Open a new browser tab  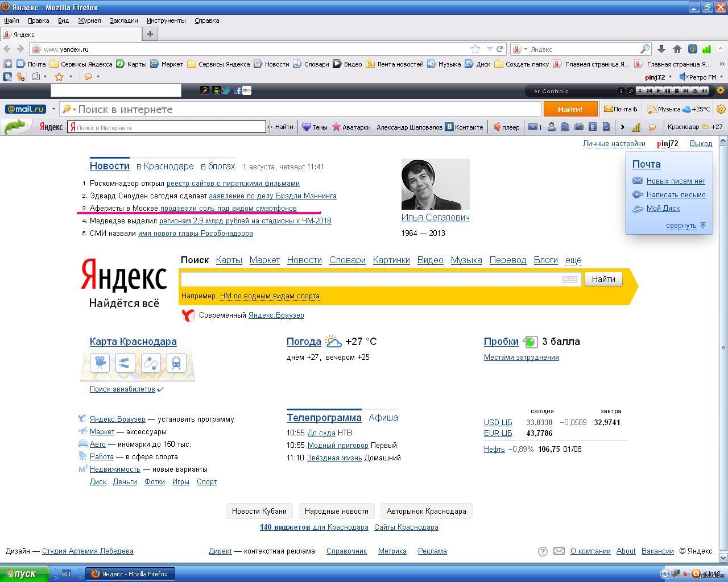[150, 34]
